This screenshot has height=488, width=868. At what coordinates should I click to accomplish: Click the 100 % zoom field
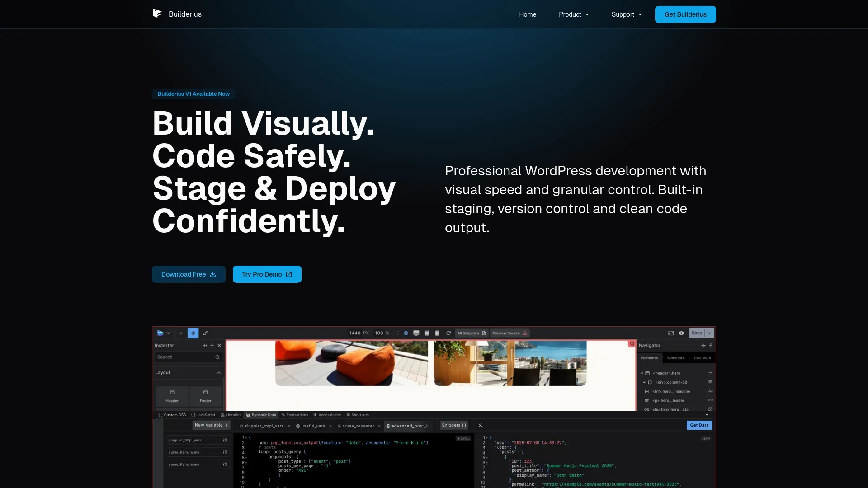click(x=382, y=333)
